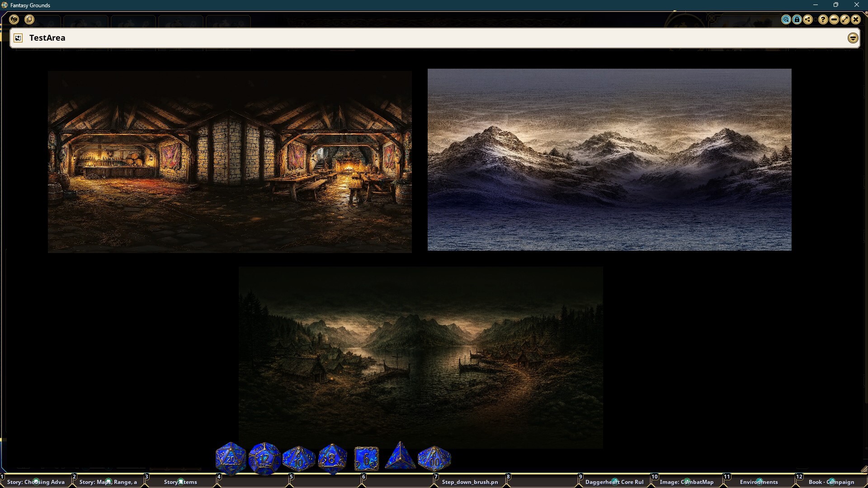Pick the blue d20 die

coord(231,459)
